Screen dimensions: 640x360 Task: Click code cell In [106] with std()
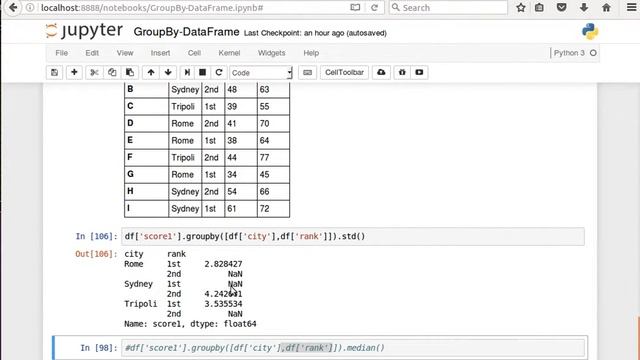tap(353, 236)
